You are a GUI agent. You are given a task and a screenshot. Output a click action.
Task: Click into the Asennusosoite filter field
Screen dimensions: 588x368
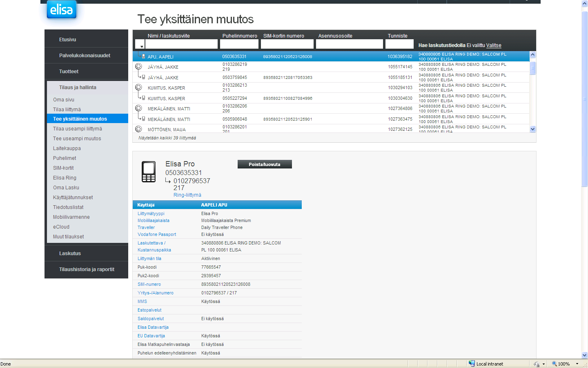pos(350,44)
